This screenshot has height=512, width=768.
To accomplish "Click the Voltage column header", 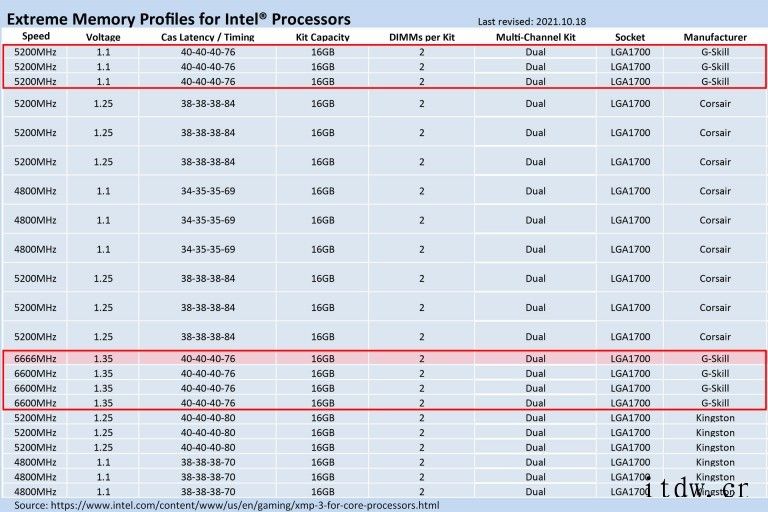I will coord(103,37).
